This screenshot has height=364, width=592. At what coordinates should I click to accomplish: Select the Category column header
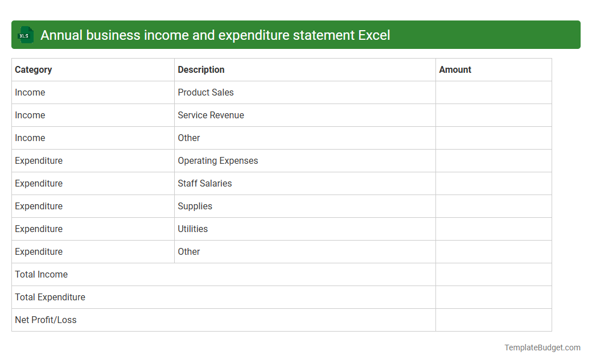click(34, 69)
